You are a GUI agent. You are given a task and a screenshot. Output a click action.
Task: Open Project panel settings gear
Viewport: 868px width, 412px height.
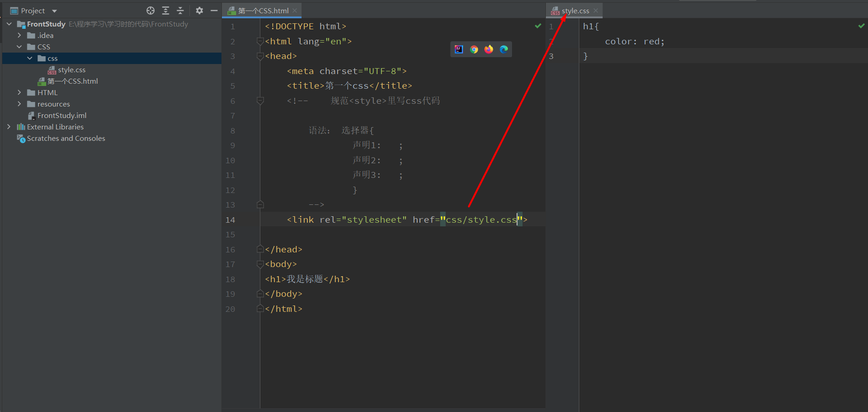pos(199,11)
